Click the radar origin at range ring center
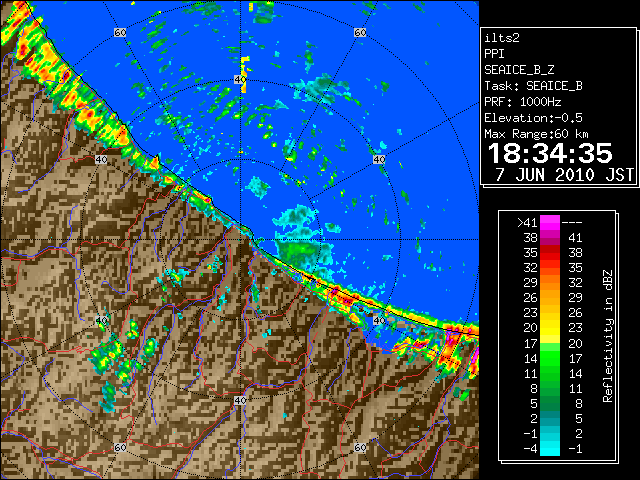The width and height of the screenshot is (640, 480). coord(241,240)
